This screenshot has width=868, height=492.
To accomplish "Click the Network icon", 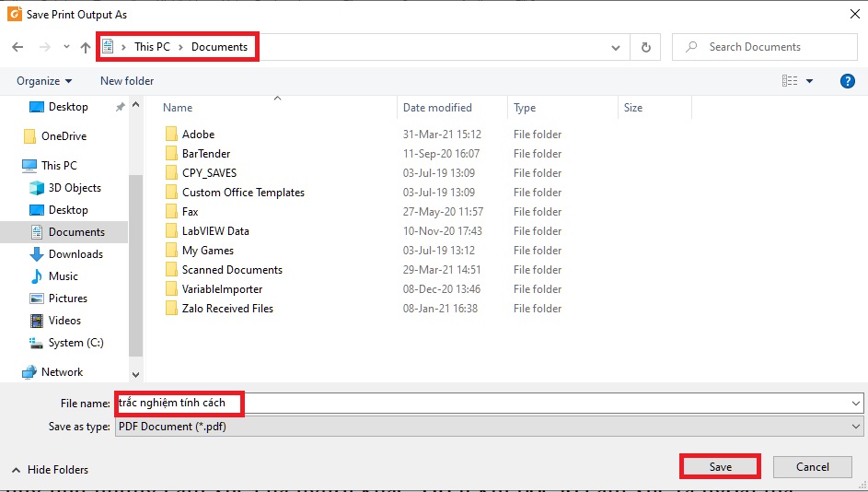I will click(29, 372).
